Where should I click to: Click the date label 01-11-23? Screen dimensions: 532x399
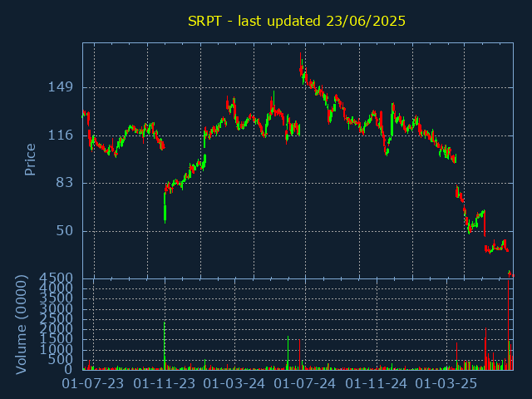point(165,384)
